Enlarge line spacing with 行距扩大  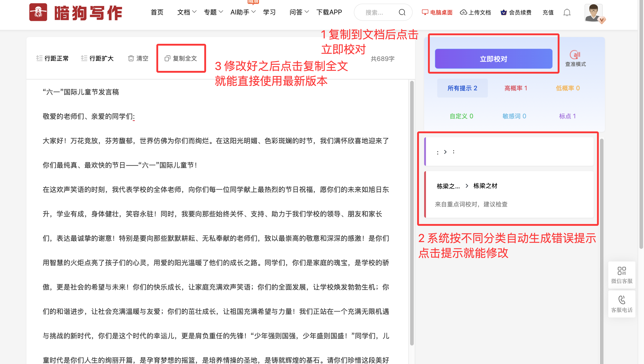point(97,58)
